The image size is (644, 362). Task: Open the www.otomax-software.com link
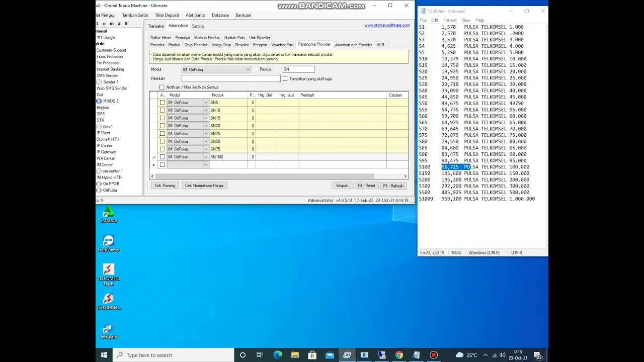(x=387, y=25)
